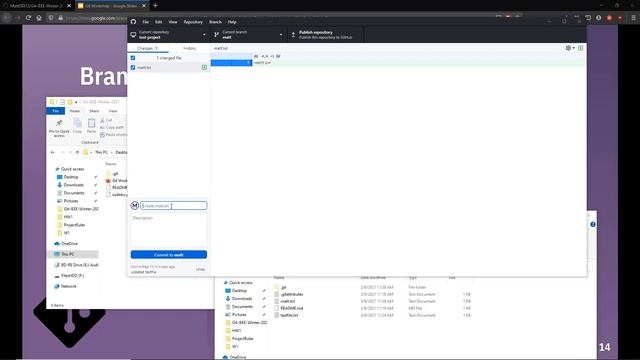
Task: Click Undo for the last commit
Action: click(x=200, y=269)
